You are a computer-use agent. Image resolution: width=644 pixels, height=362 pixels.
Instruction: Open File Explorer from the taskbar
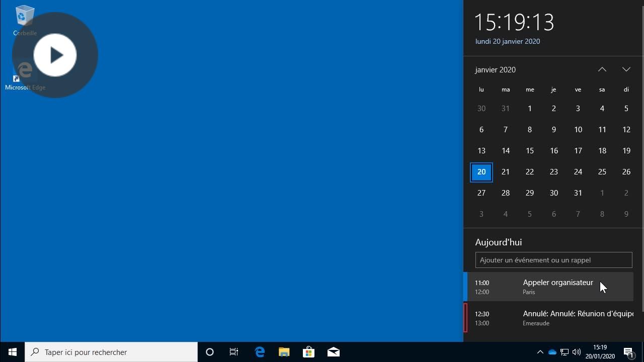(284, 352)
